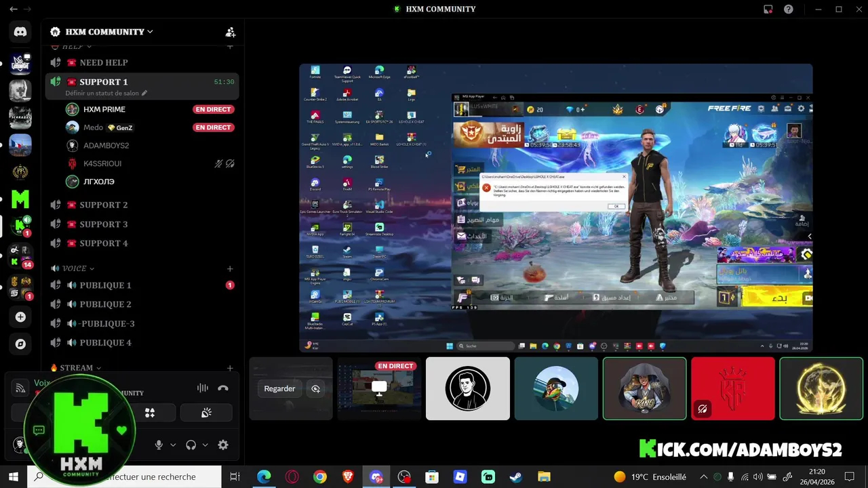Select the white-background portrait participant tile
Image resolution: width=868 pixels, height=488 pixels.
tap(468, 389)
